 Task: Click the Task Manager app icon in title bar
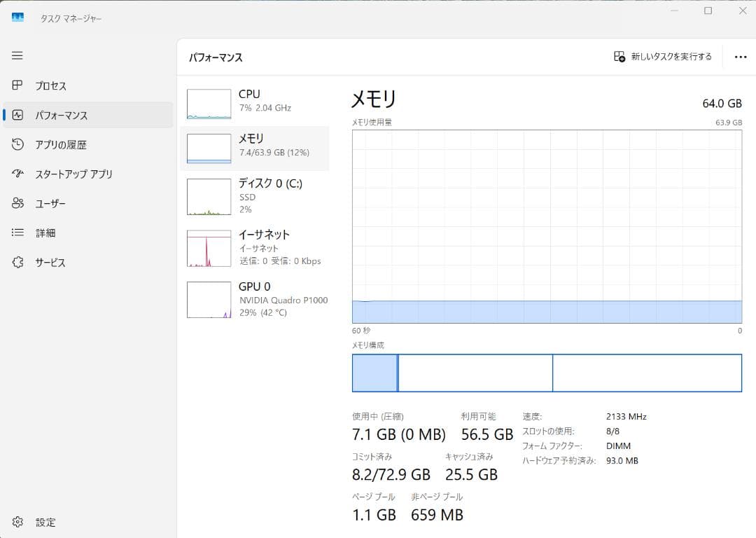17,18
